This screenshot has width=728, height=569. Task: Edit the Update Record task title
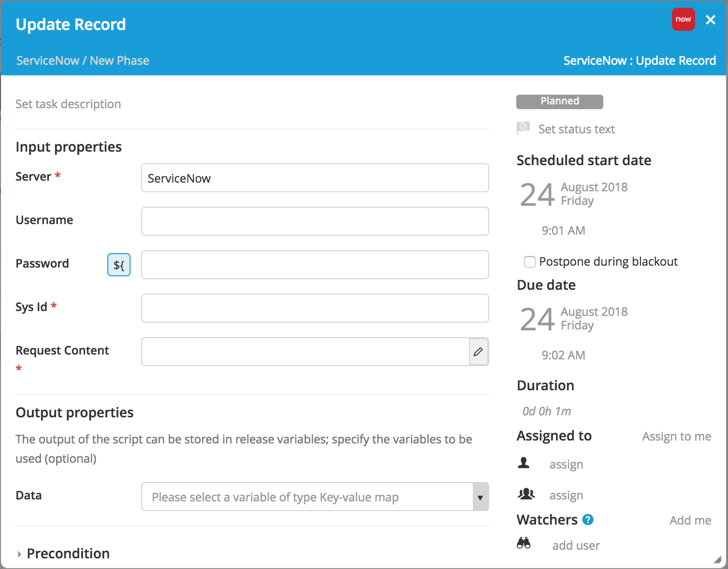[71, 24]
